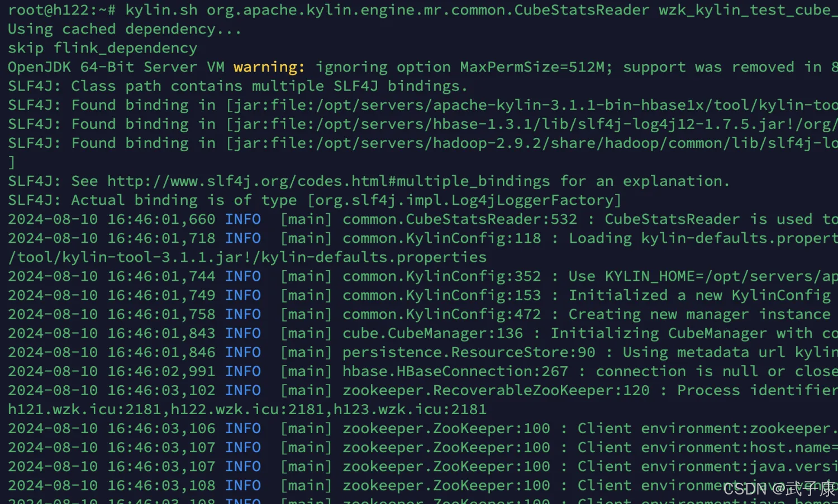Click the apache-kylin-3.1.1-bin-hbase1x jar path
838x504 pixels.
[x=535, y=105]
